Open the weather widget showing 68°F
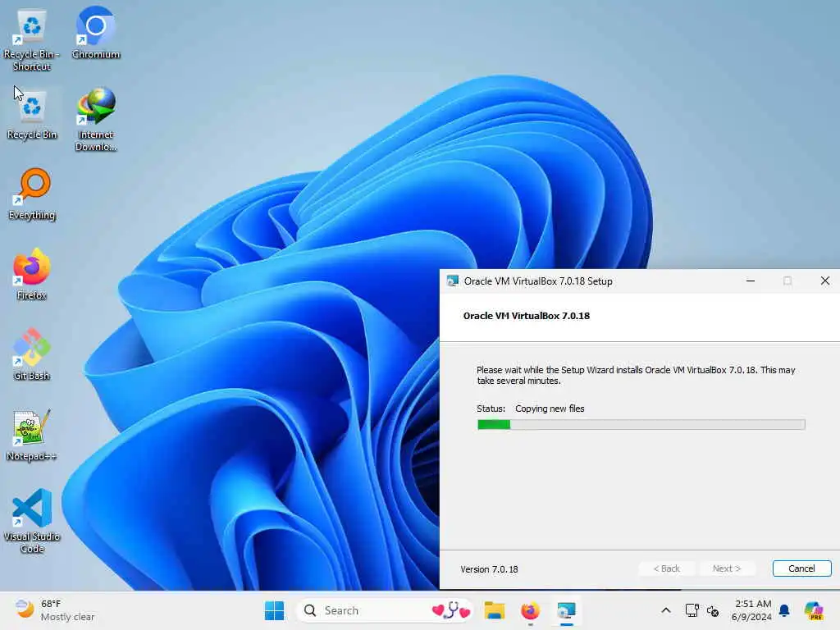The height and width of the screenshot is (630, 840). (55, 610)
